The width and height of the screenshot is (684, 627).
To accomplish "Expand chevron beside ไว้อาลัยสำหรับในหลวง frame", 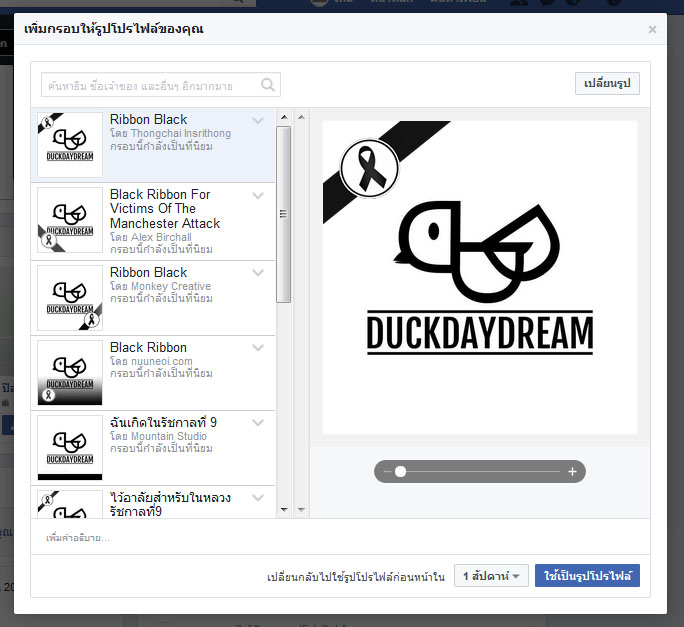I will tap(258, 498).
